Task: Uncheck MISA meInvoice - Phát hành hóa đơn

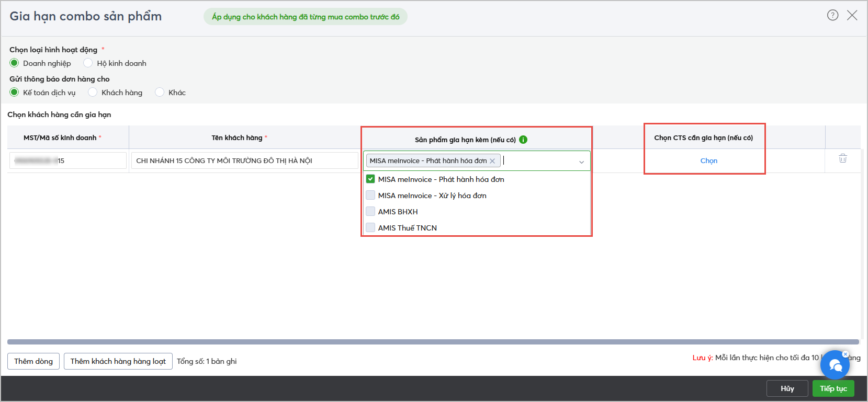Action: point(370,179)
